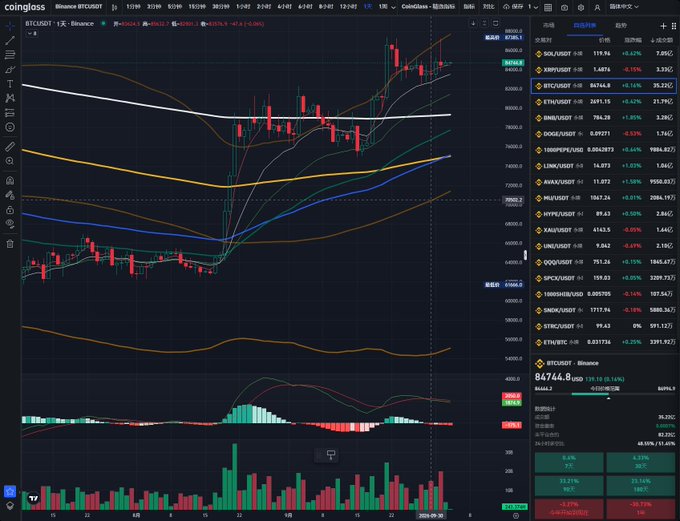Open the candlestick chart type selector
Viewport: 680px width, 521px height.
114,7
